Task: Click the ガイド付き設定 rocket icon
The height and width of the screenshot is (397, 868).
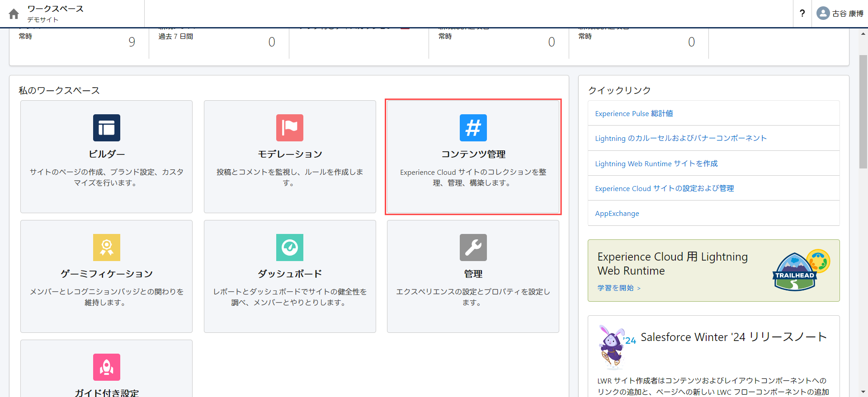Action: pos(107,367)
